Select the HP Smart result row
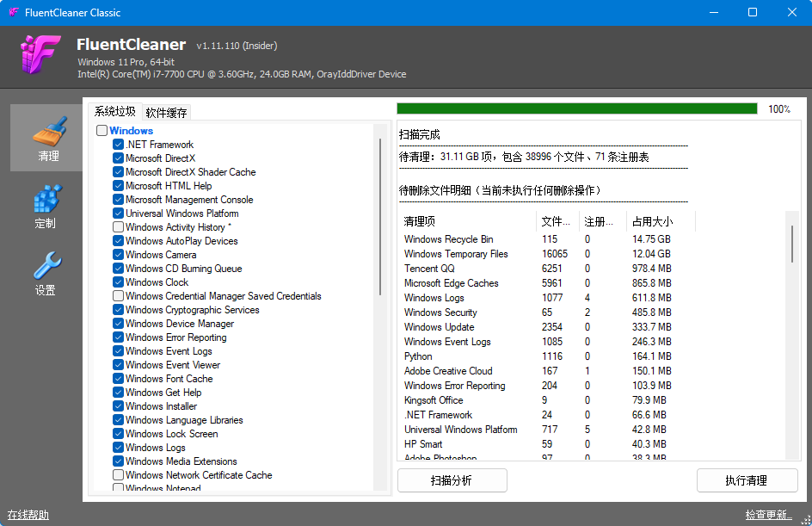The width and height of the screenshot is (812, 526). [x=548, y=444]
